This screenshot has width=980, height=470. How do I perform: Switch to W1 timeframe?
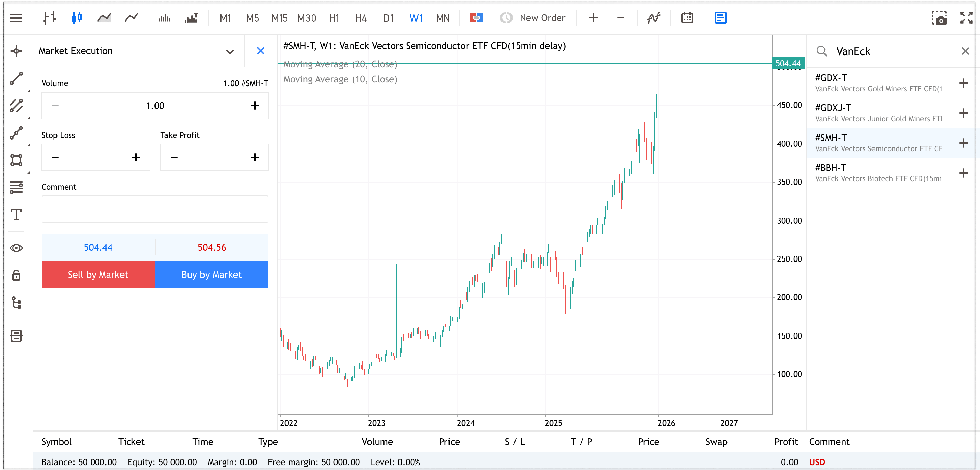click(416, 18)
